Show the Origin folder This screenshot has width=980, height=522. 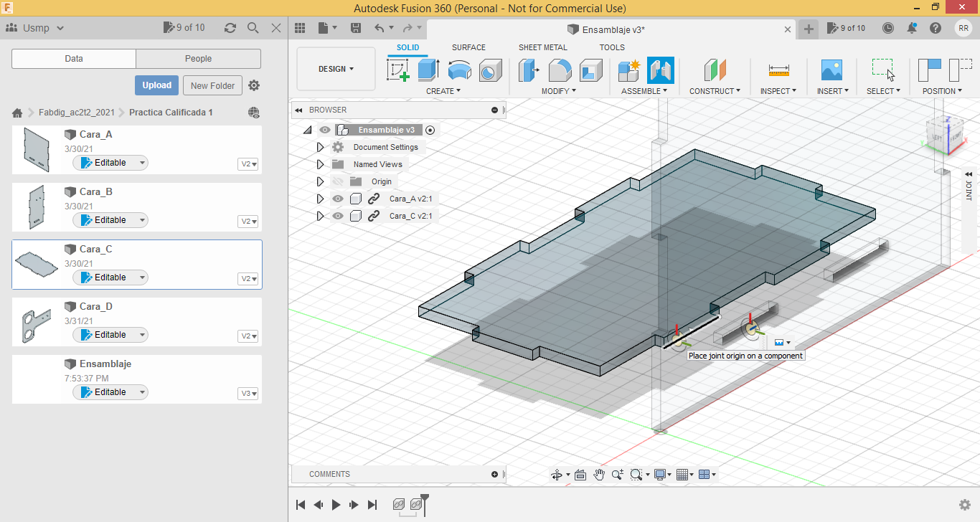pyautogui.click(x=338, y=181)
